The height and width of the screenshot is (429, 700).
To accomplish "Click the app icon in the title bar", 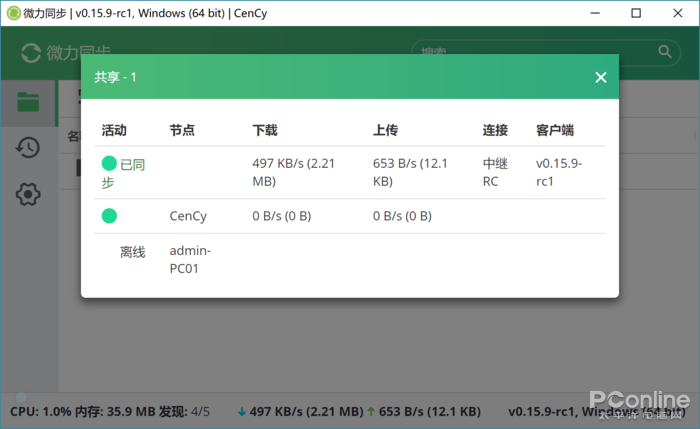I will point(13,13).
